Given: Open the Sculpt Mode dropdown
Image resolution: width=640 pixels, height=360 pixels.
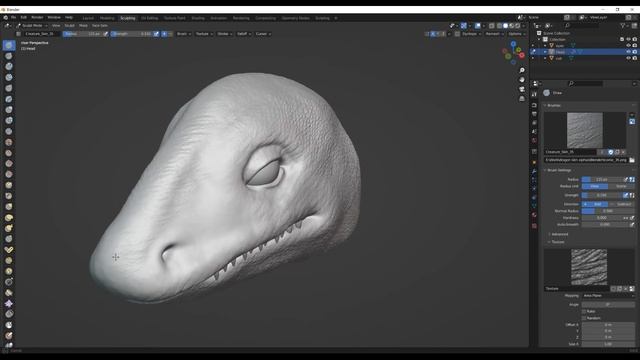Looking at the screenshot, I should click(x=31, y=26).
